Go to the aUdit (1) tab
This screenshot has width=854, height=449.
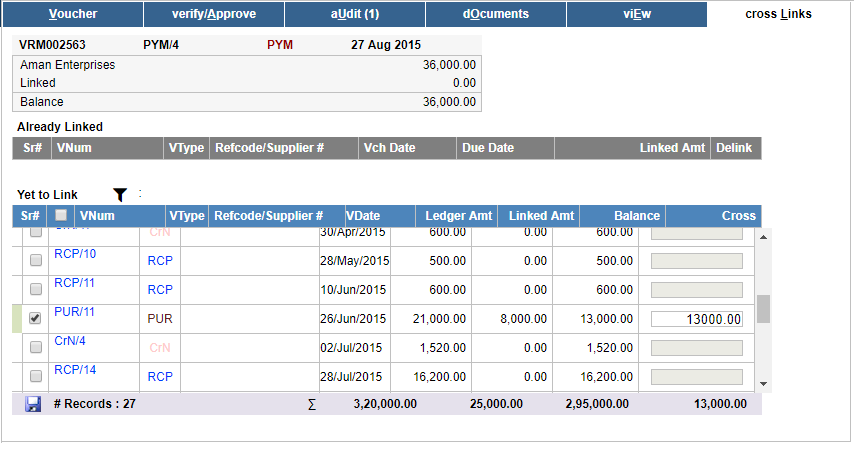[x=355, y=14]
